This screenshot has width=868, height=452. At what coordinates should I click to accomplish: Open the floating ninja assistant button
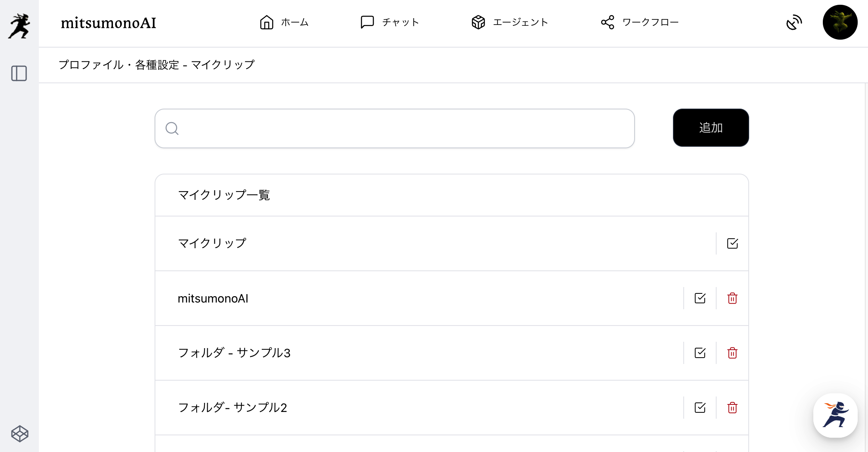click(x=835, y=415)
